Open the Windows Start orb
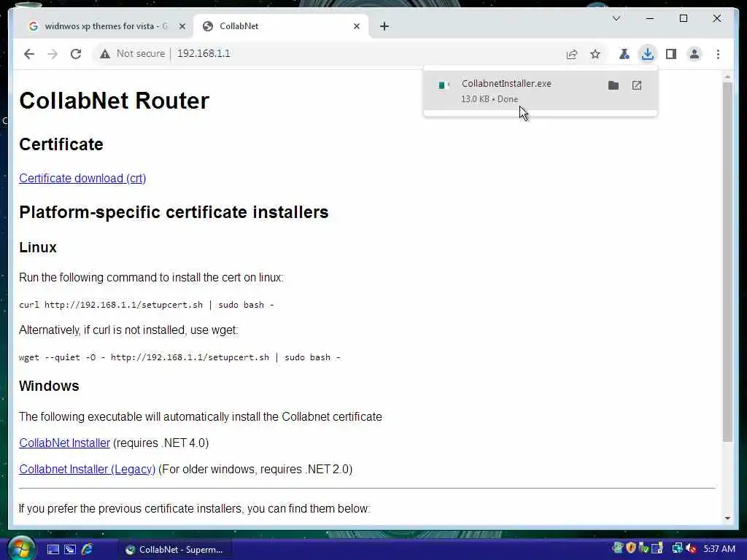The image size is (747, 560). click(20, 549)
